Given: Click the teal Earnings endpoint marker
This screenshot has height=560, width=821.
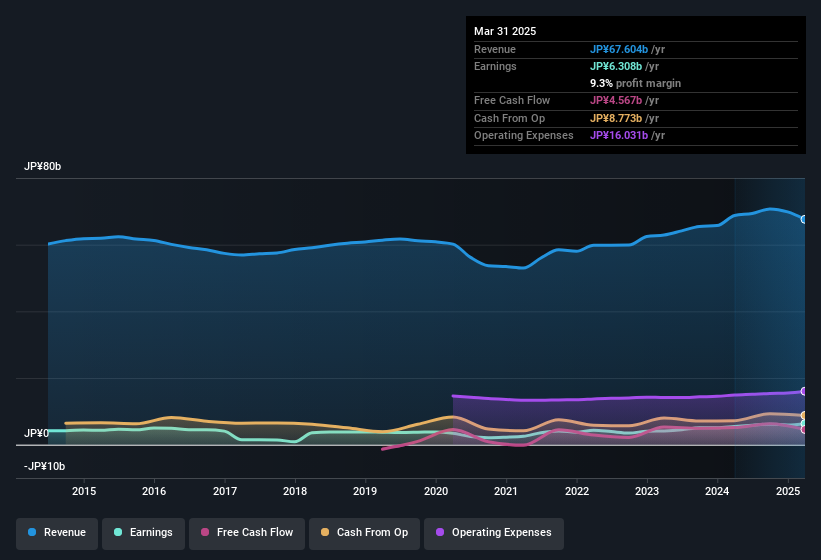Looking at the screenshot, I should [x=804, y=423].
